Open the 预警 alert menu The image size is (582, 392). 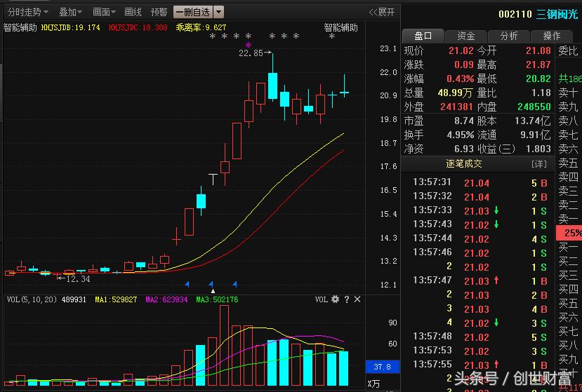pyautogui.click(x=159, y=12)
